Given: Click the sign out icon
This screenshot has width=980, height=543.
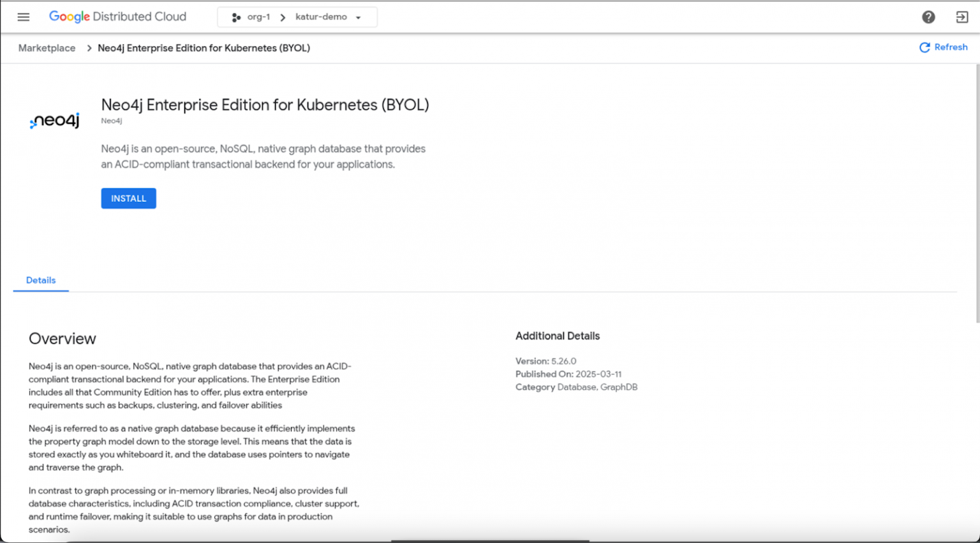Looking at the screenshot, I should [x=961, y=17].
